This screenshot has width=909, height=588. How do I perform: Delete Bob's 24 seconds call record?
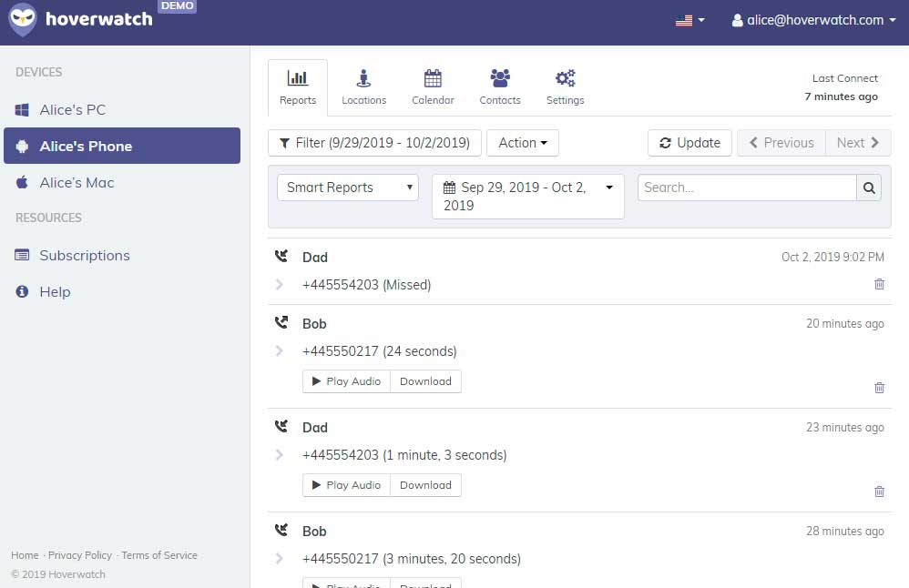click(880, 388)
